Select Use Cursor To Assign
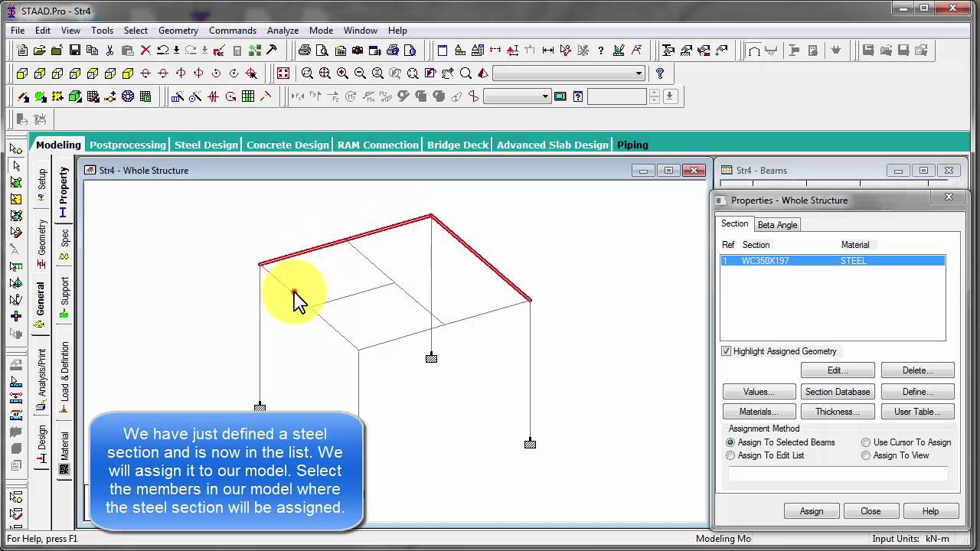Screen dimensions: 980x551 coord(866,442)
